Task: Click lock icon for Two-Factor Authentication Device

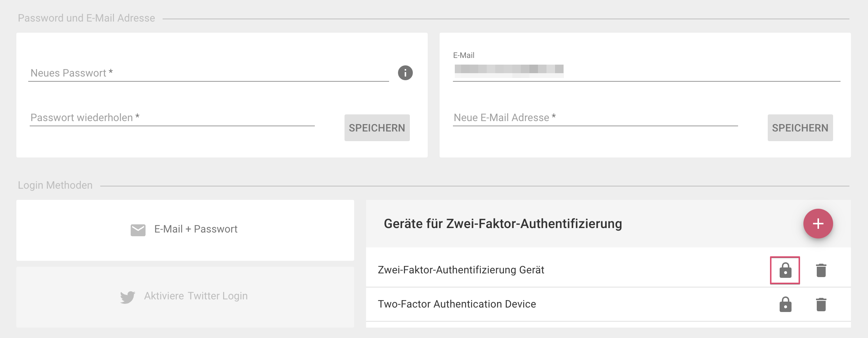Action: [x=785, y=304]
